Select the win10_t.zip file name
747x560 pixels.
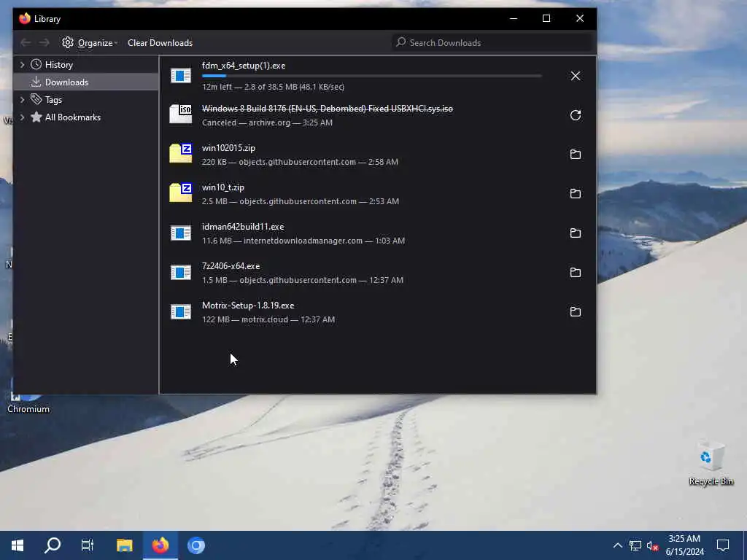click(223, 187)
